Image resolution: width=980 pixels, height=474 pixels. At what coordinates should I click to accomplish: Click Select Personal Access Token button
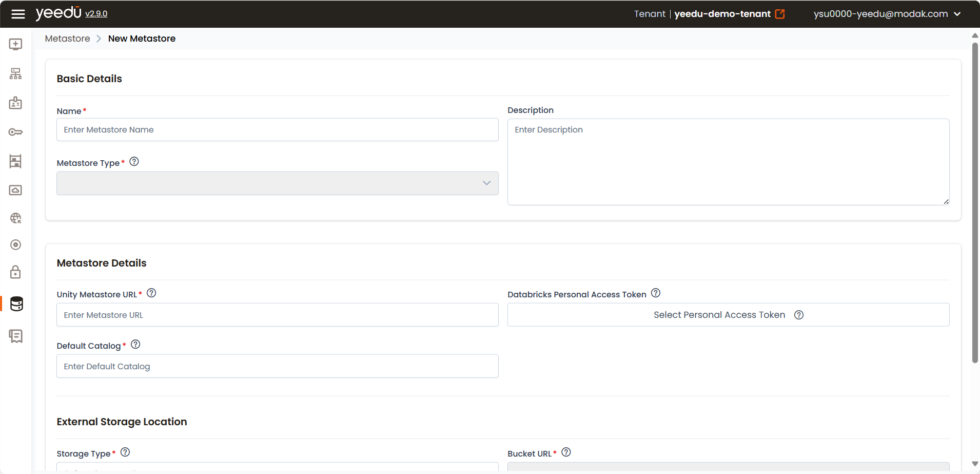[729, 315]
